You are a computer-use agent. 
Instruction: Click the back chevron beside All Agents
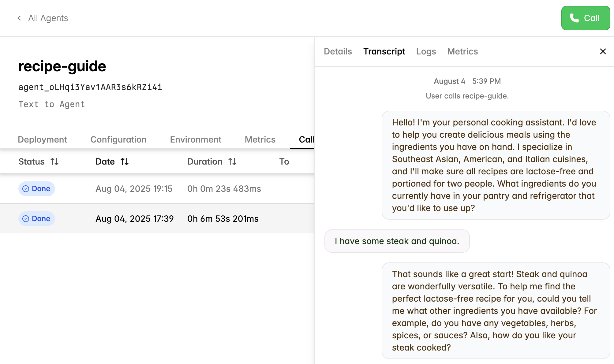pyautogui.click(x=19, y=18)
